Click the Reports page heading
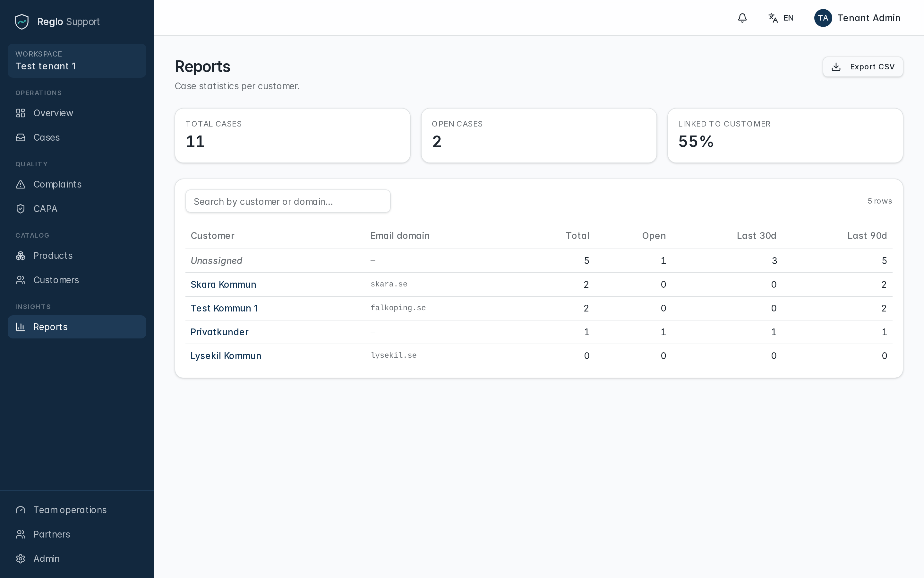The height and width of the screenshot is (578, 924). tap(202, 66)
